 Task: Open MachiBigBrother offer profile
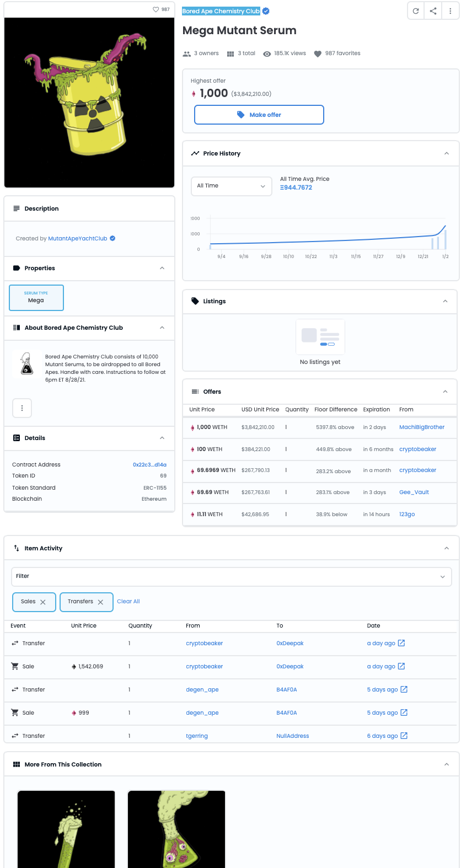[x=422, y=427]
